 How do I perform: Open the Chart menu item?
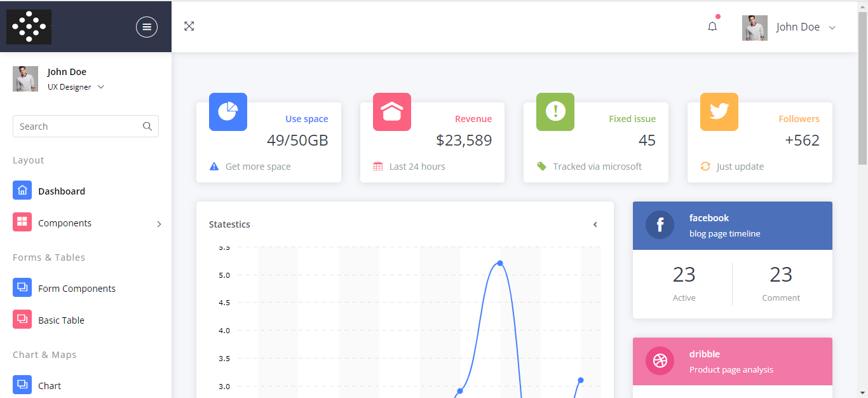point(50,386)
